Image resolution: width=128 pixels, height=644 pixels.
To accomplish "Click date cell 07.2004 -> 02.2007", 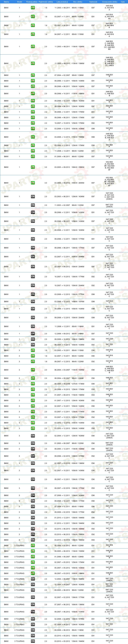I will (62, 75).
